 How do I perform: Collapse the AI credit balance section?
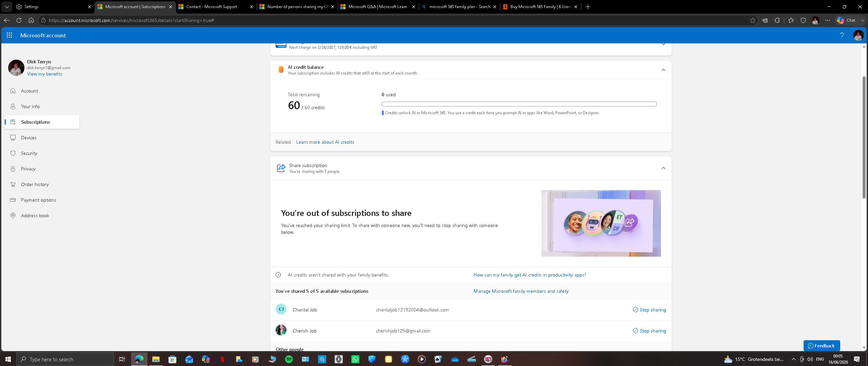(x=664, y=70)
